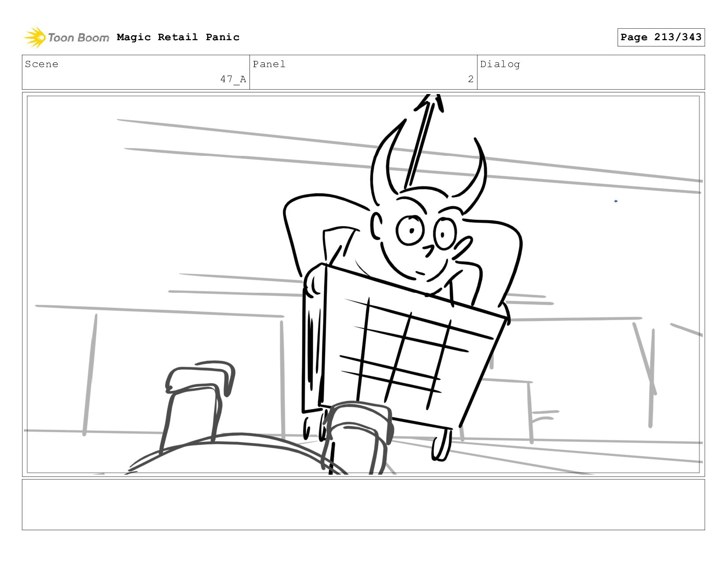Click the 'Panel' header label
The width and height of the screenshot is (728, 563).
pyautogui.click(x=269, y=64)
